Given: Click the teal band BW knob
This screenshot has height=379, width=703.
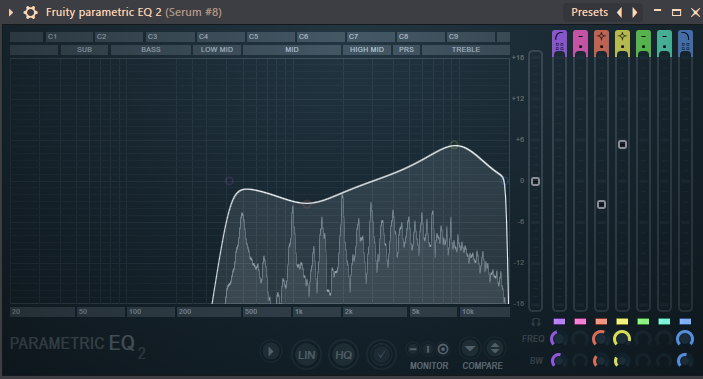Looking at the screenshot, I should [664, 360].
